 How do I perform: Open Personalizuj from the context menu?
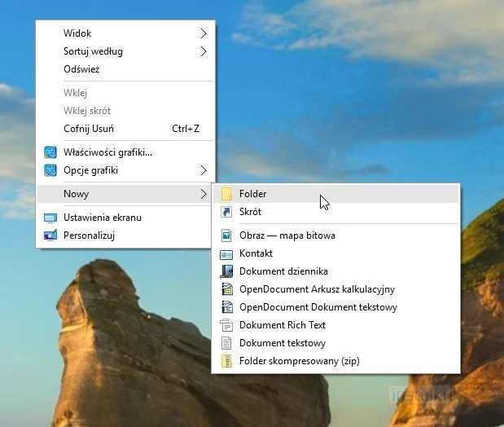click(x=89, y=236)
